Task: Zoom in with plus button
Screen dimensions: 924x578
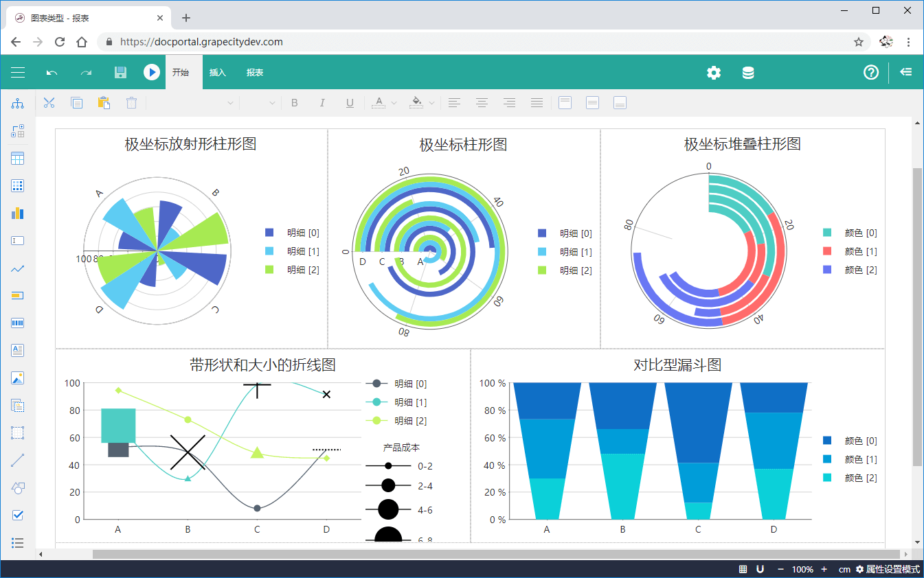Action: (x=824, y=569)
